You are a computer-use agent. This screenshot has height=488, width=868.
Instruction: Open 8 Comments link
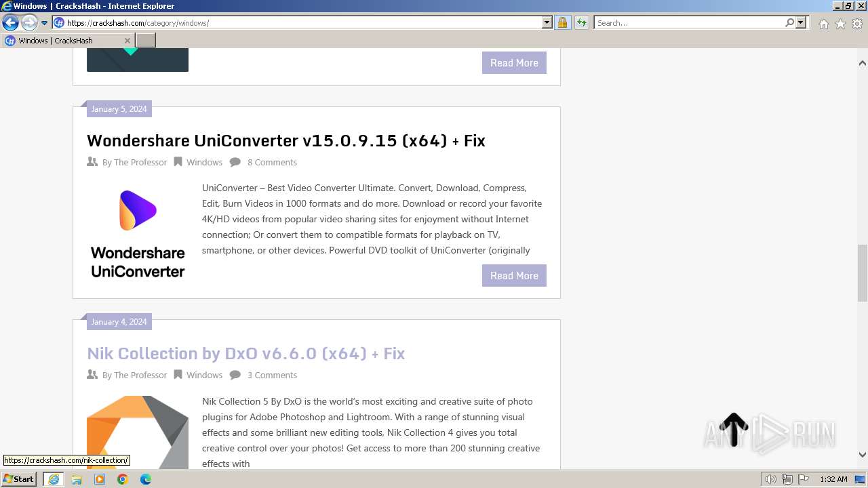pyautogui.click(x=272, y=162)
